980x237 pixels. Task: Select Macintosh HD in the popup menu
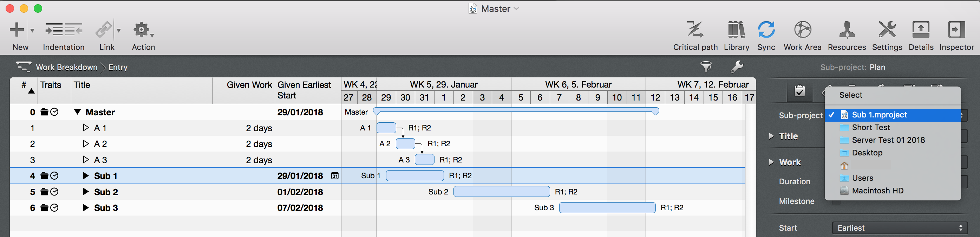[x=877, y=191]
